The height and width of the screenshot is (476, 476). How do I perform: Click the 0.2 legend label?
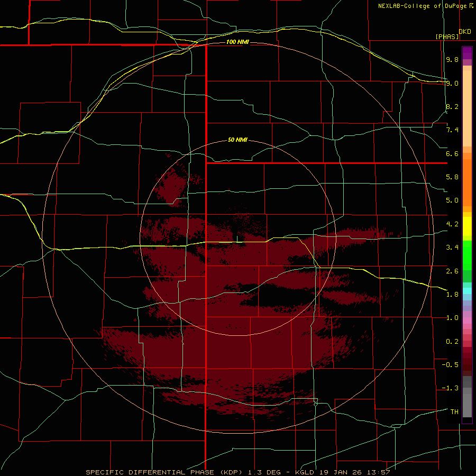452,342
